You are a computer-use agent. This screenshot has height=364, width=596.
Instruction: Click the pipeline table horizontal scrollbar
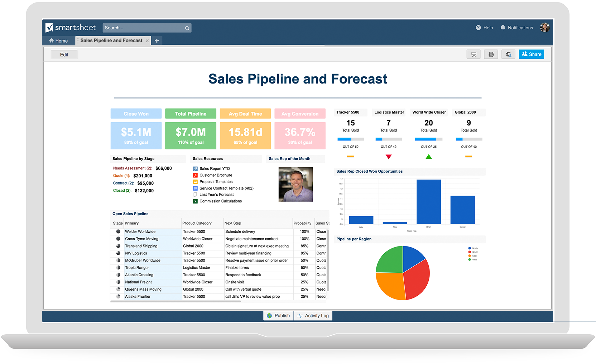click(176, 302)
